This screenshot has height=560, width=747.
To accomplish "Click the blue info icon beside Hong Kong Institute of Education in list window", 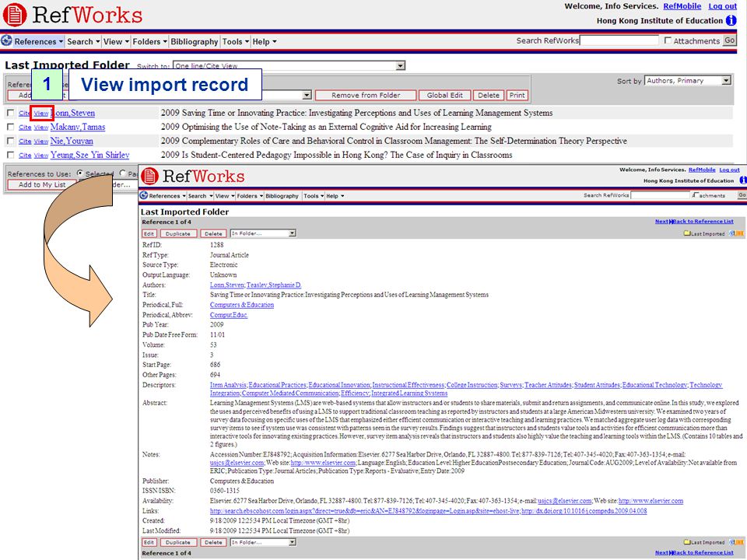I will click(731, 20).
